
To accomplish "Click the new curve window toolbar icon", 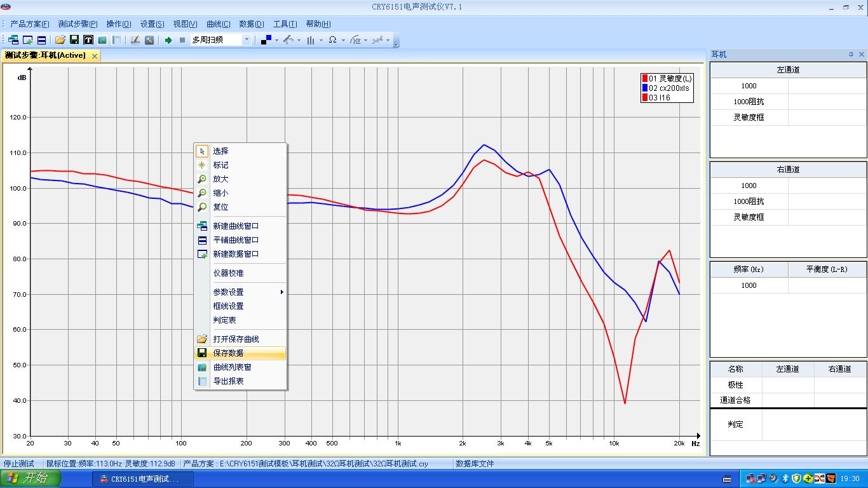I will pos(13,40).
